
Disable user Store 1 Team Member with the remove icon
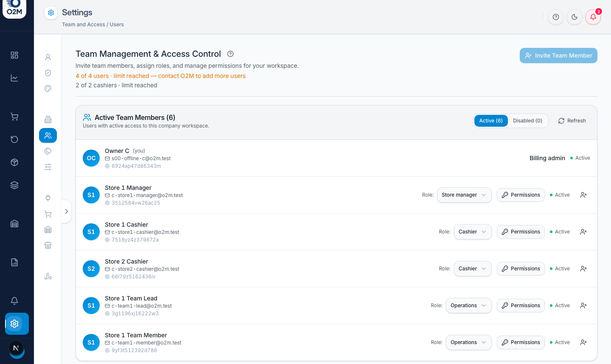(583, 342)
